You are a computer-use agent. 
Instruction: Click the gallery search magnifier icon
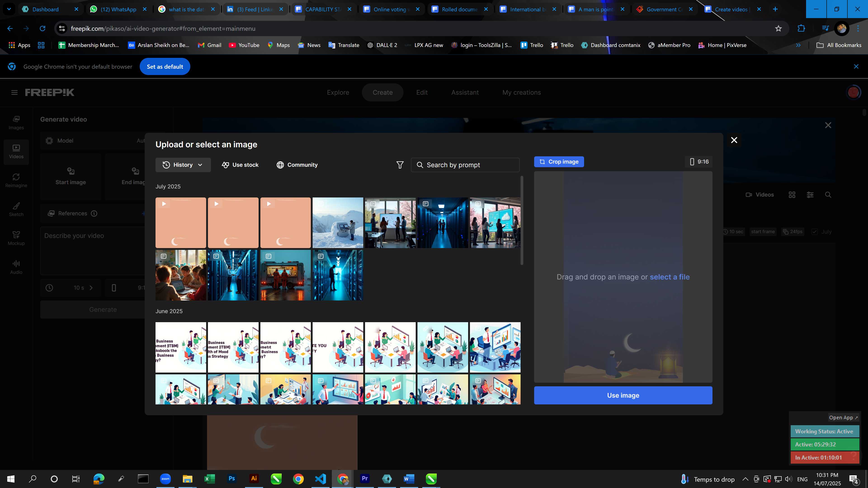coord(828,195)
